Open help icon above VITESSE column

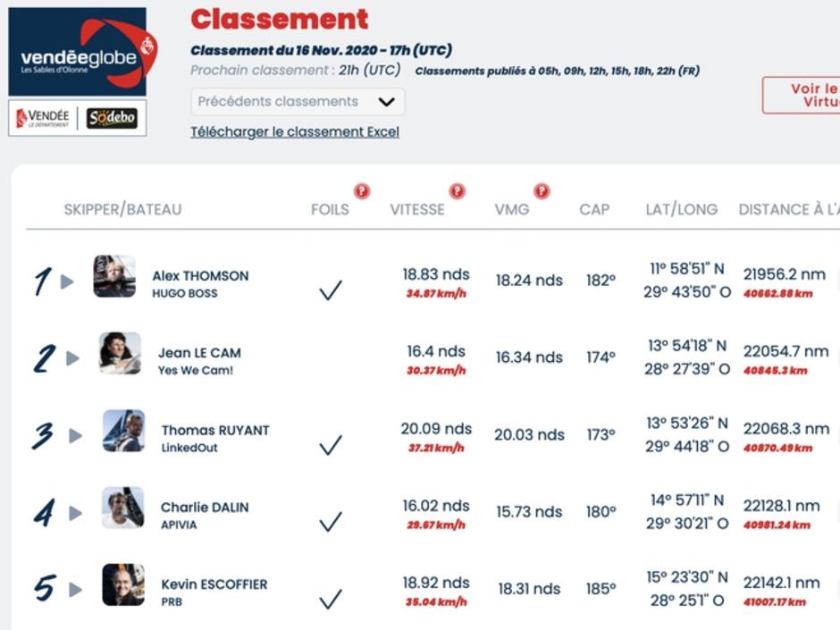click(x=457, y=190)
